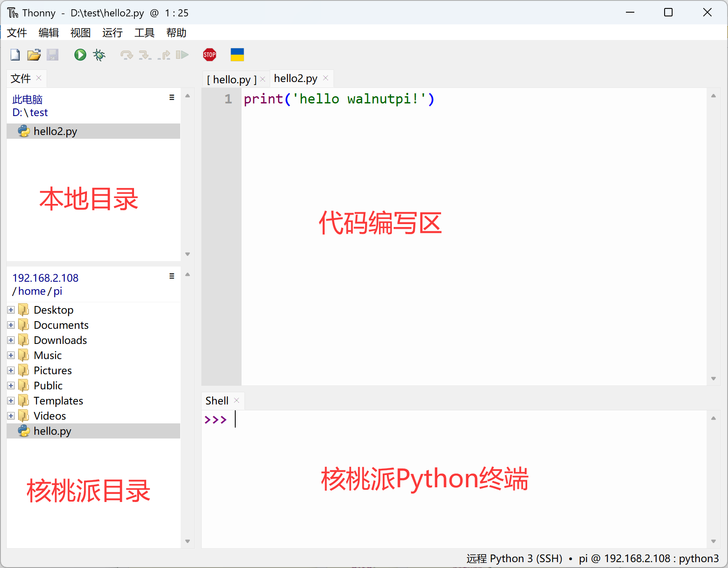This screenshot has width=728, height=568.
Task: Open the 视图 menu
Action: (81, 33)
